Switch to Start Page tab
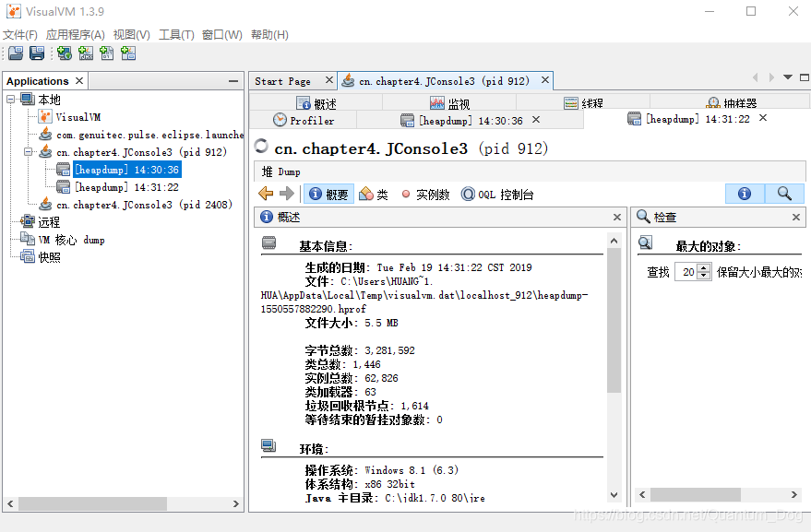811x532 pixels. coord(282,81)
